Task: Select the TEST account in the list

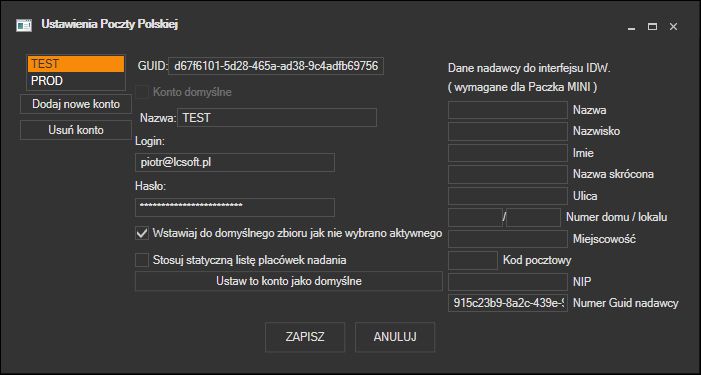Action: point(76,64)
